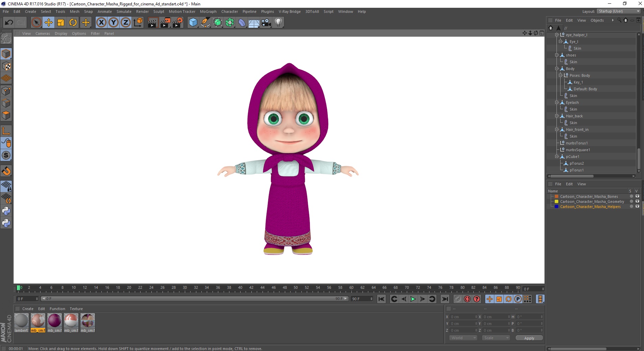The height and width of the screenshot is (351, 644).
Task: Open the spline pen tool
Action: point(205,23)
